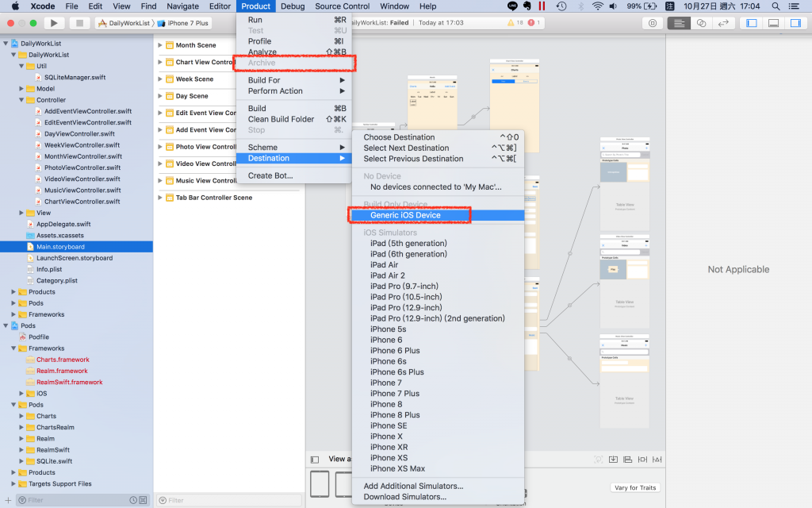Toggle the Inspectors panel visibility
This screenshot has width=812, height=508.
(795, 23)
